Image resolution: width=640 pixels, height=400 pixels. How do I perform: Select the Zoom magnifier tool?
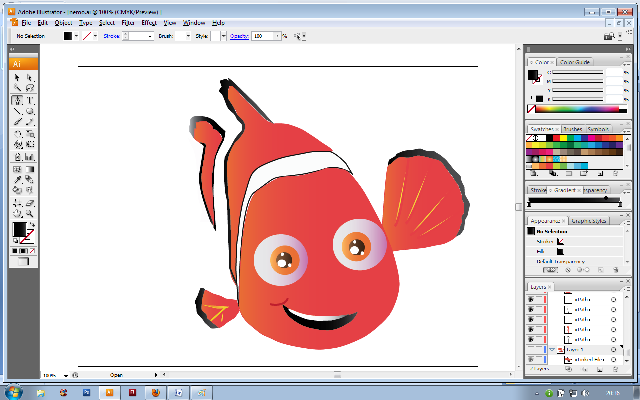(30, 213)
